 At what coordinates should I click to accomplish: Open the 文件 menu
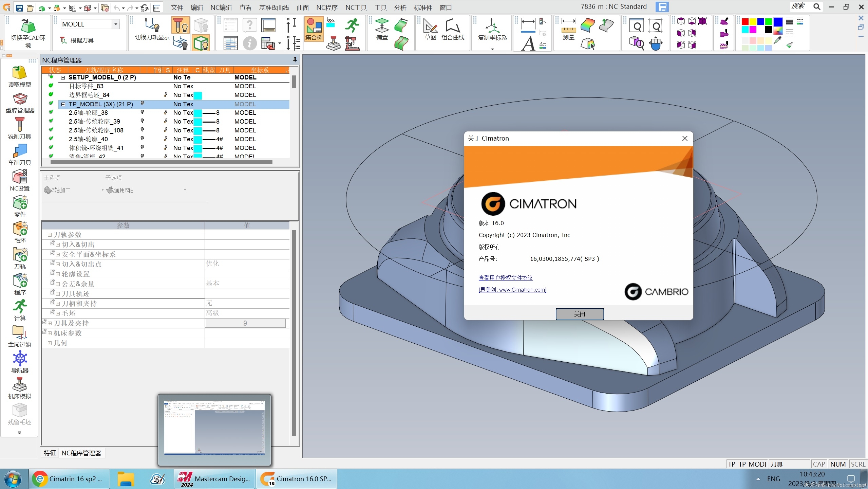tap(177, 7)
